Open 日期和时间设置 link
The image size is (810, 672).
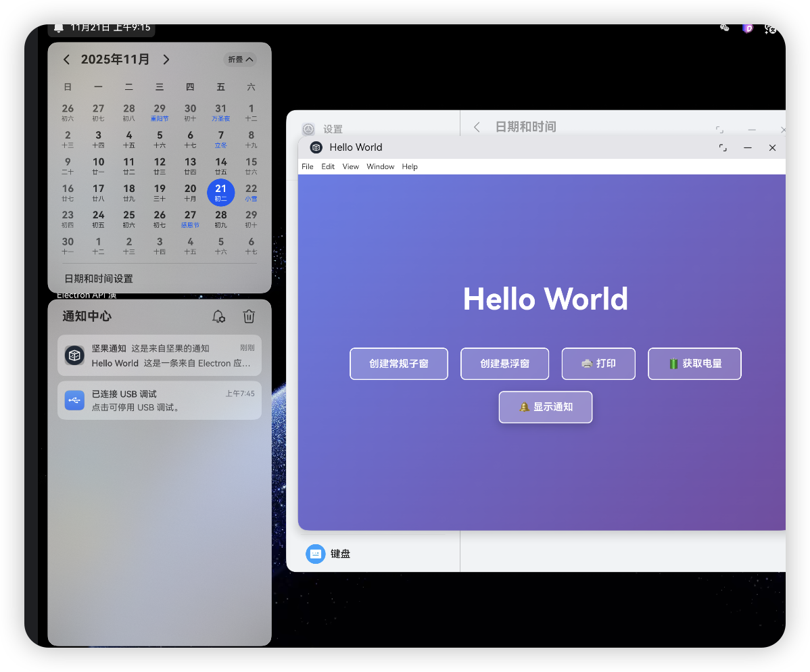click(99, 279)
